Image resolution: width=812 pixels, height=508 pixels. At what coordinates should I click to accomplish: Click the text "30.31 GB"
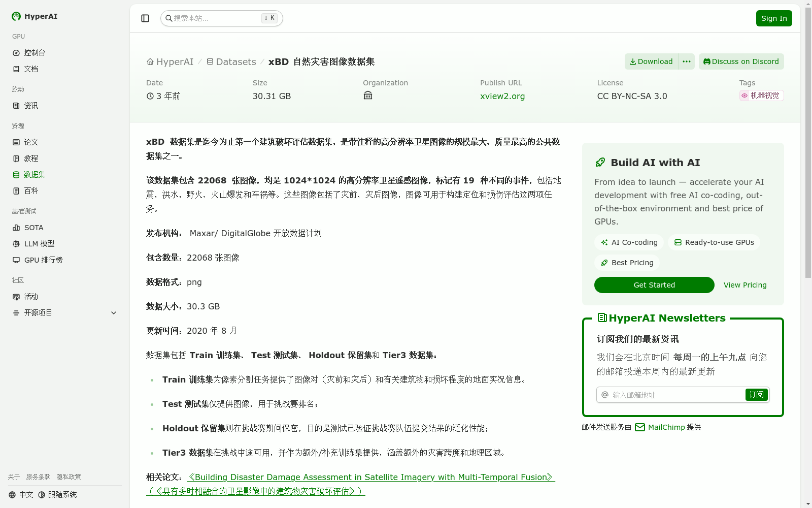[272, 96]
